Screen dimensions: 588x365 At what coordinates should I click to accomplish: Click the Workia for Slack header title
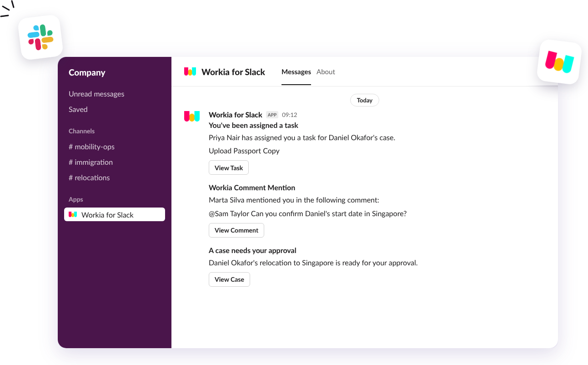[x=233, y=72]
